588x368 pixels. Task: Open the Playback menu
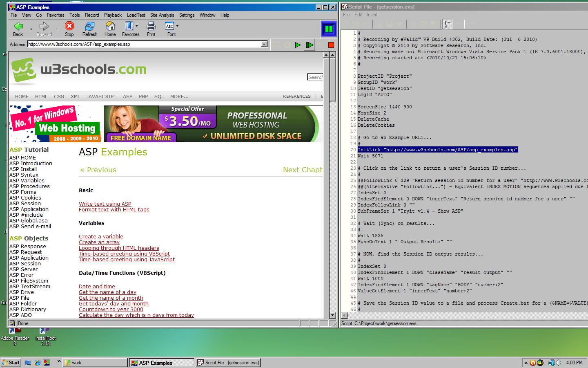coord(113,15)
